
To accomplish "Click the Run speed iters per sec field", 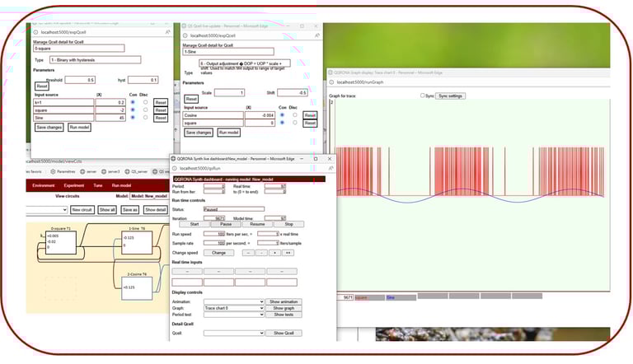I will tap(214, 234).
